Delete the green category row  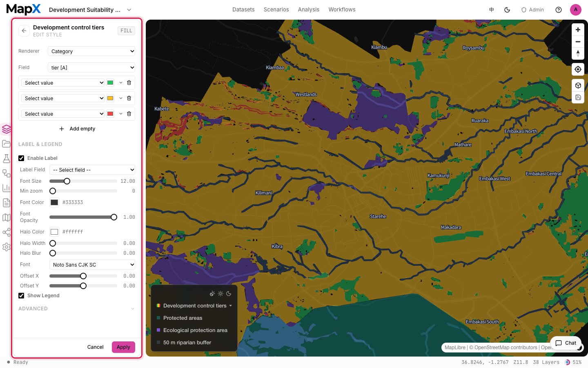tap(129, 83)
